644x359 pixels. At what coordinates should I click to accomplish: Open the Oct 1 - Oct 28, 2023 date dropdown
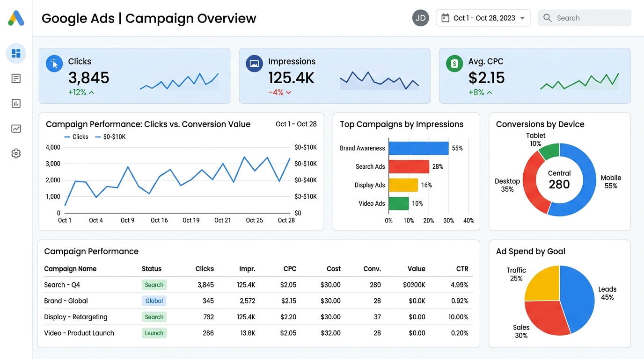coord(483,18)
